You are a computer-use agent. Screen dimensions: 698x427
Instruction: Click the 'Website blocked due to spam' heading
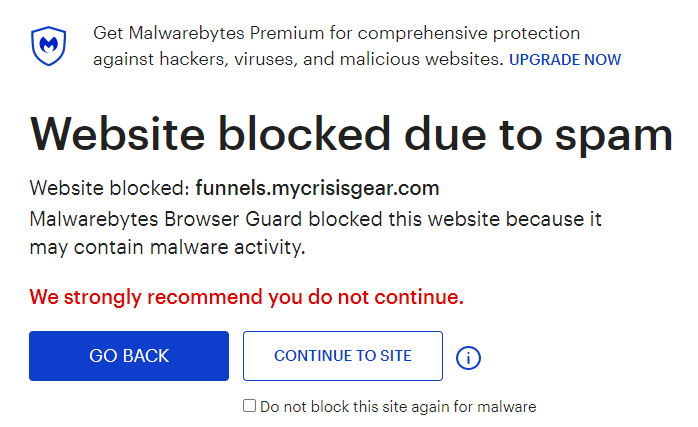(x=351, y=132)
